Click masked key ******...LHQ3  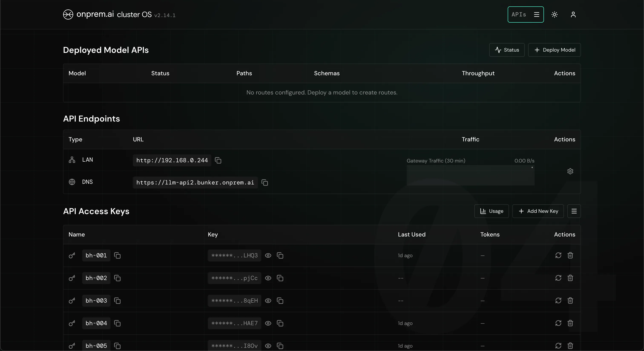pyautogui.click(x=234, y=255)
